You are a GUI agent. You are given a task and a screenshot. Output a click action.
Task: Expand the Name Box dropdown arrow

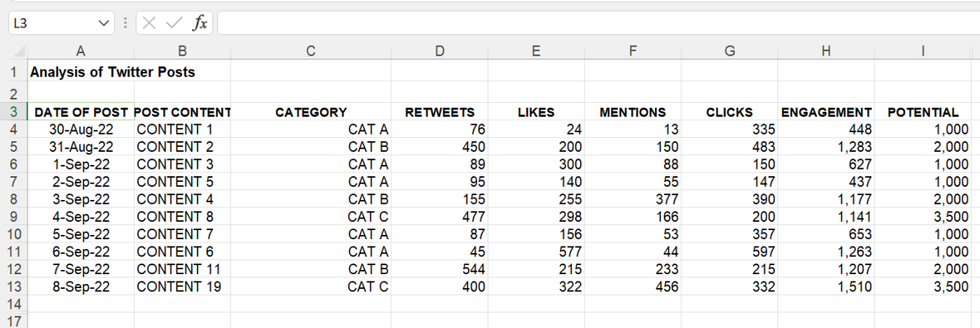(103, 24)
